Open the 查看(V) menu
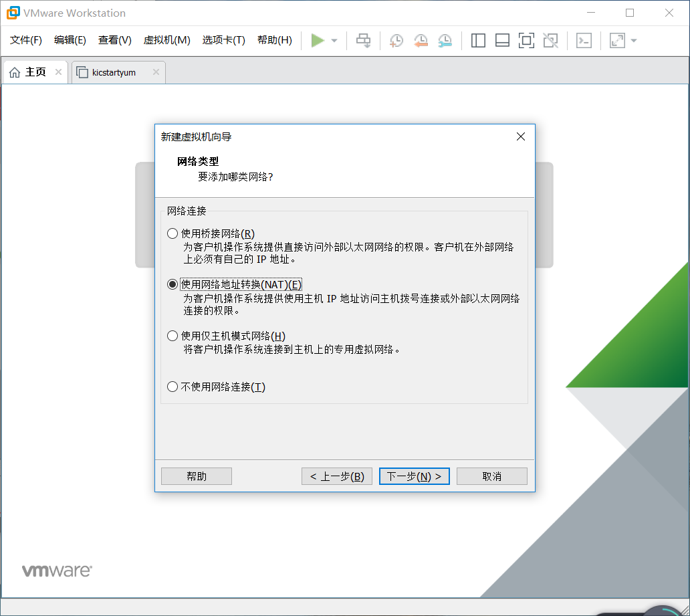 (x=114, y=40)
